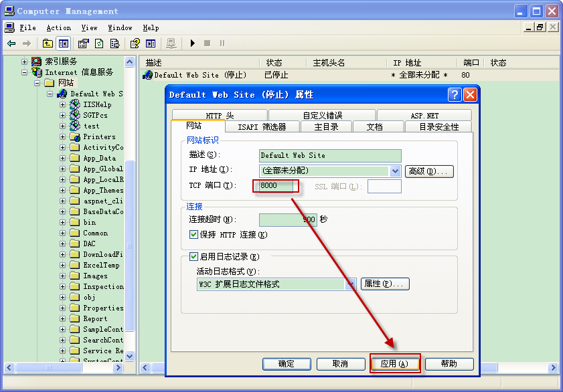Toggle 启用日志记录 checkbox
This screenshot has height=392, width=563.
tap(193, 256)
